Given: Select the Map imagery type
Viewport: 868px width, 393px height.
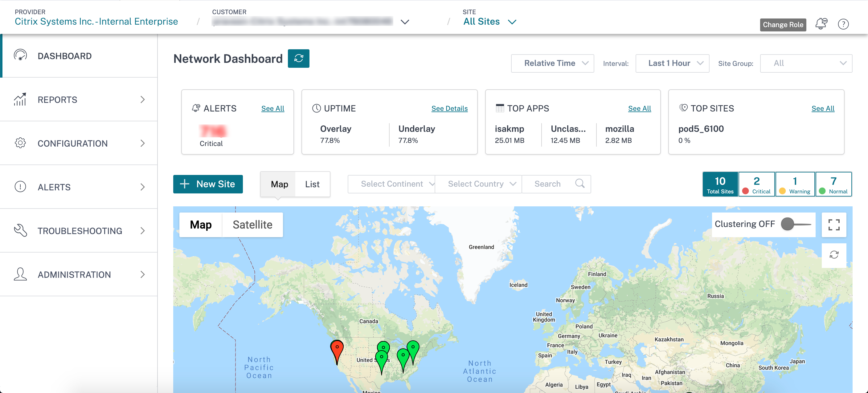Looking at the screenshot, I should click(x=200, y=225).
